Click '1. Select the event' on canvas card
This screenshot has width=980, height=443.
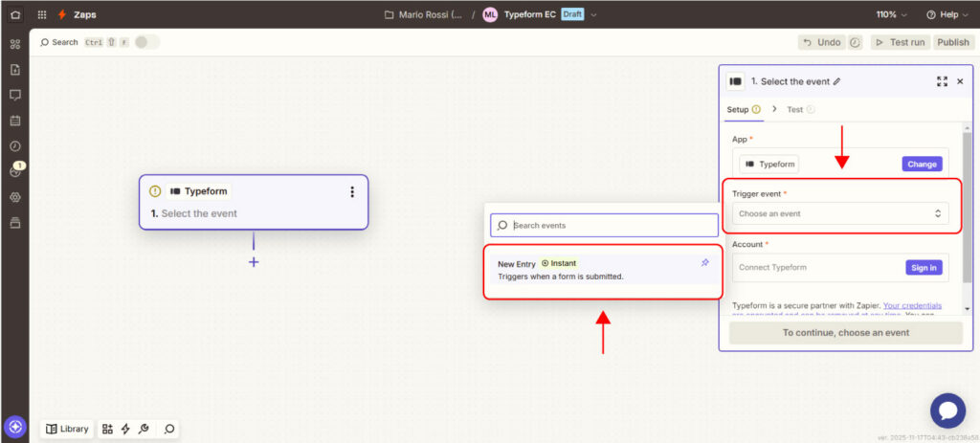tap(193, 213)
